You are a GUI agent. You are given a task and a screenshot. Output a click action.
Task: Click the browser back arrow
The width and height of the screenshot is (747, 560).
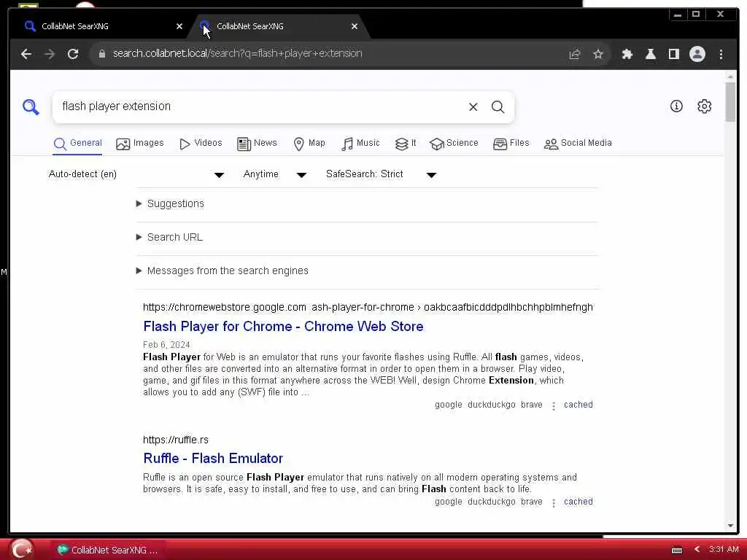(x=26, y=54)
